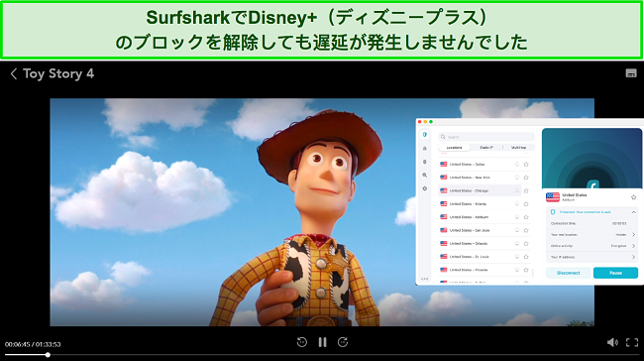644x361 pixels.
Task: Click the Connection time value
Action: point(619,224)
